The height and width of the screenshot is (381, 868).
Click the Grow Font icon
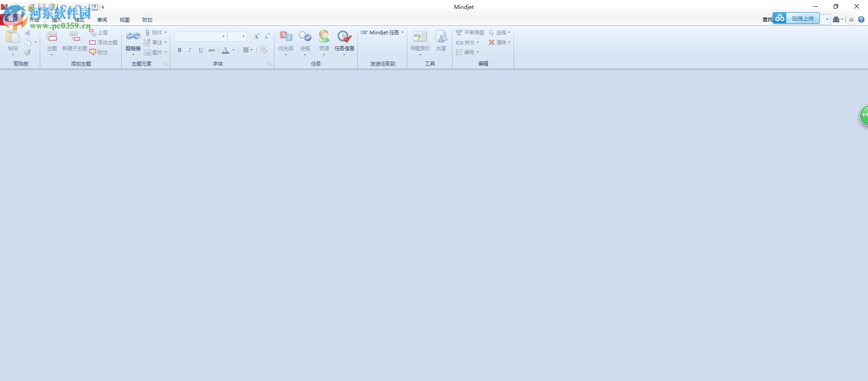coord(256,36)
